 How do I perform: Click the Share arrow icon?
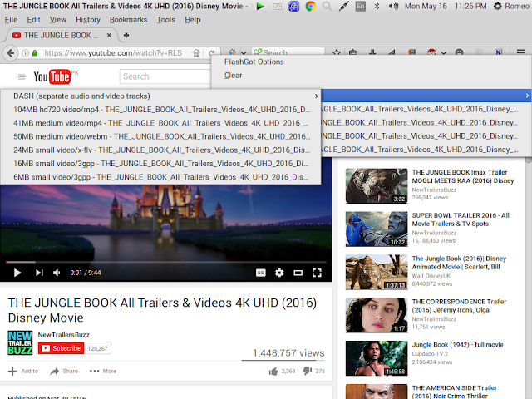(54, 372)
